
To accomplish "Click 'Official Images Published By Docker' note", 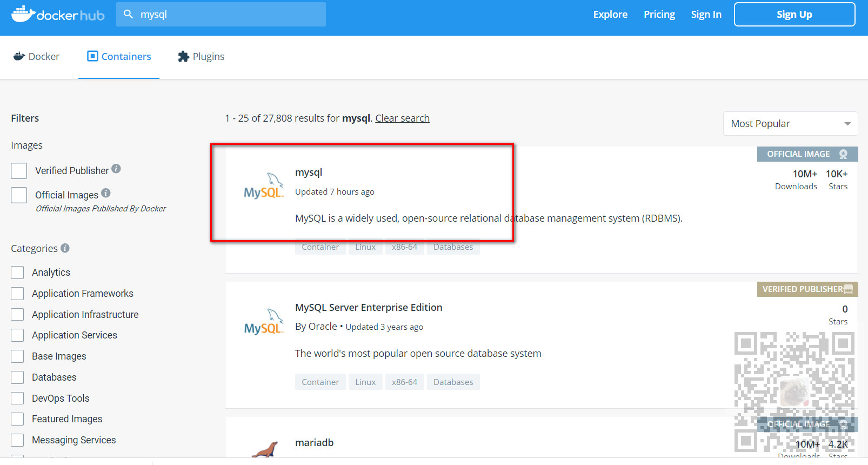I will (101, 209).
